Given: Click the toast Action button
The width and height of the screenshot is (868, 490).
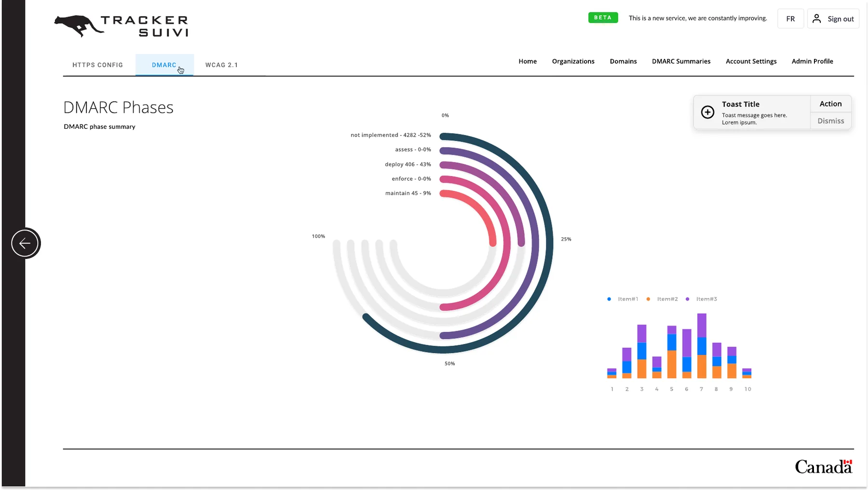Looking at the screenshot, I should [x=830, y=104].
